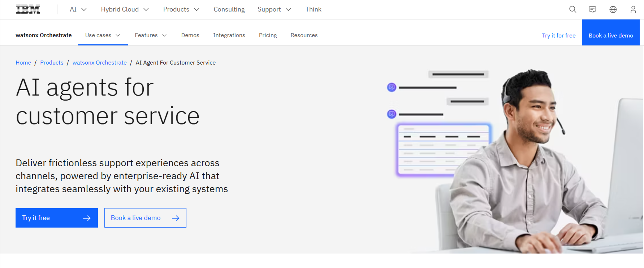Open the Features dropdown

[x=151, y=35]
